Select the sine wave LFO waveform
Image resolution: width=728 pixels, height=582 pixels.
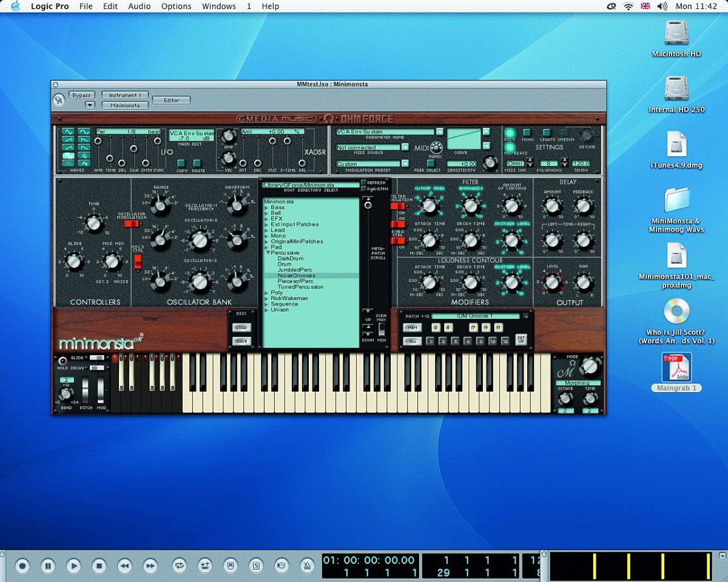pos(68,132)
